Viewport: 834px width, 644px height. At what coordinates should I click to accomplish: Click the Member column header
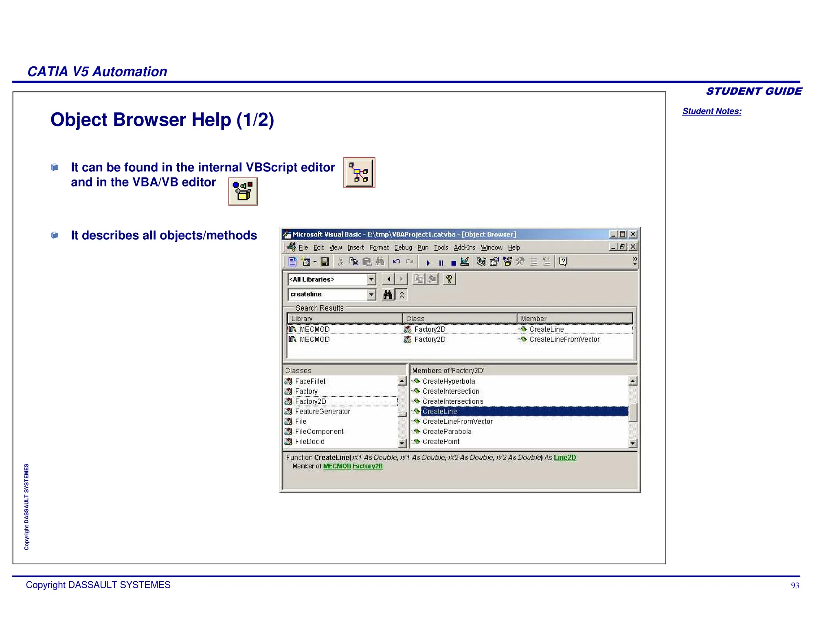click(575, 318)
